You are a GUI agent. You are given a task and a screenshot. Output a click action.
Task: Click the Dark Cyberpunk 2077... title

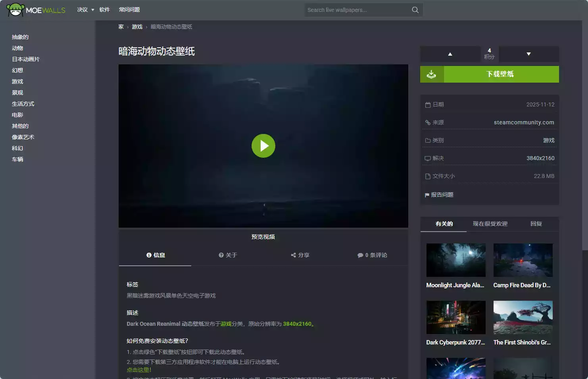pyautogui.click(x=455, y=342)
